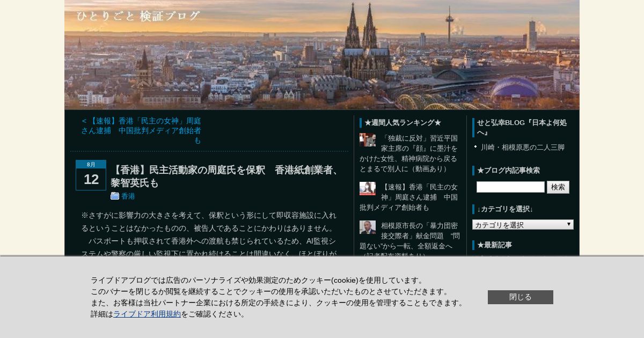644x338 pixels.
Task: Open thumbnail for 習近平 墨汁 ranking article
Action: pos(368,140)
